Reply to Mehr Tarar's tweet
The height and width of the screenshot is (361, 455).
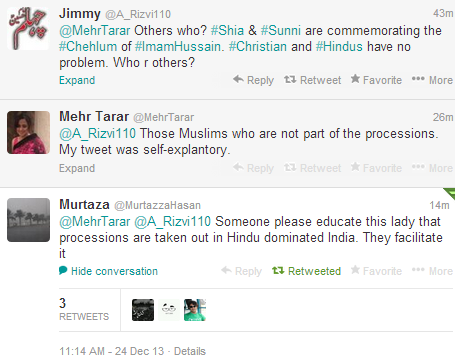click(253, 168)
